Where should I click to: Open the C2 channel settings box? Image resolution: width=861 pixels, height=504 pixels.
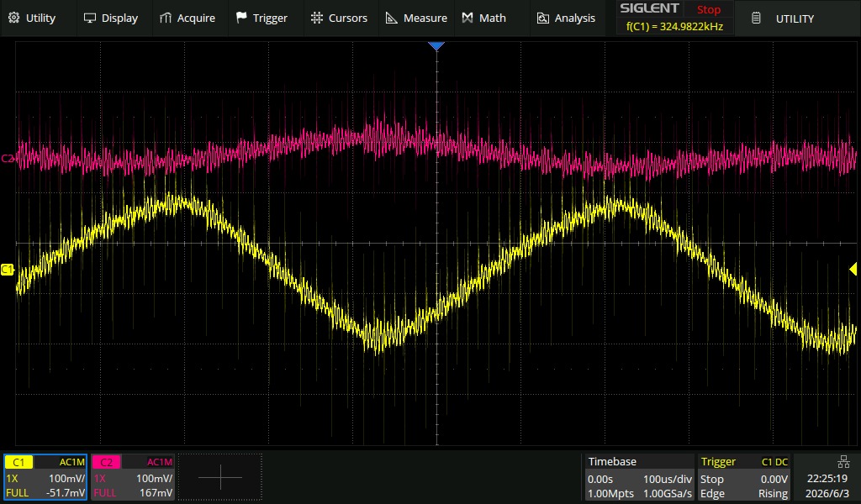133,477
